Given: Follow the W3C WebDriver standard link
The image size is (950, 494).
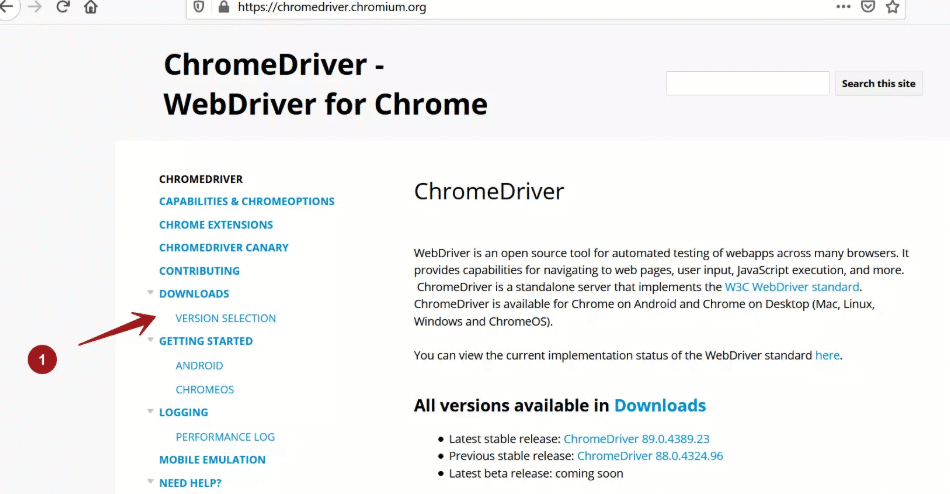Looking at the screenshot, I should click(792, 287).
